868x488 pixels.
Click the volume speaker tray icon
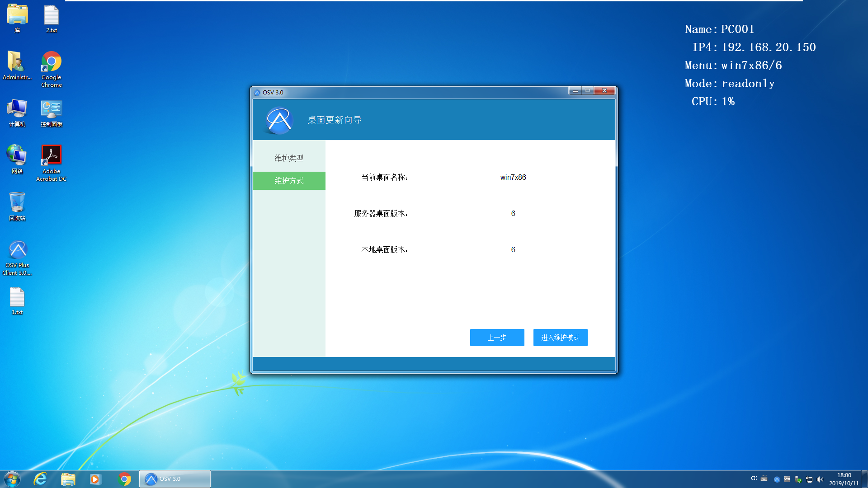(x=820, y=479)
